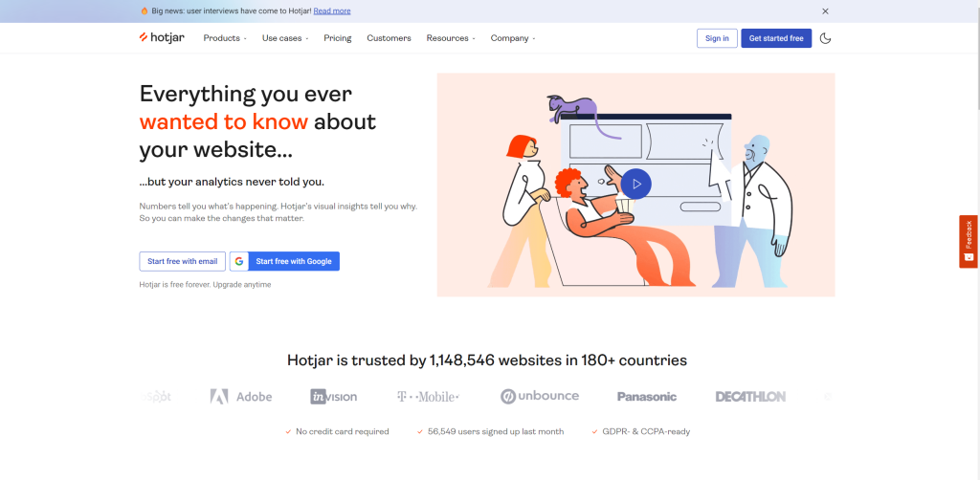Viewport: 980px width, 480px height.
Task: Expand the Company menu
Action: (513, 38)
